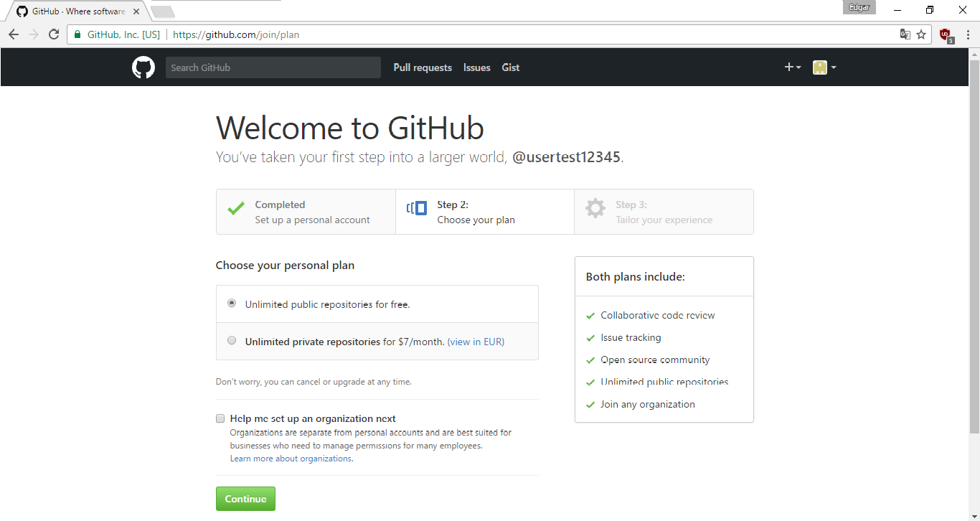
Task: Click the GitHub octocat logo
Action: pos(143,67)
